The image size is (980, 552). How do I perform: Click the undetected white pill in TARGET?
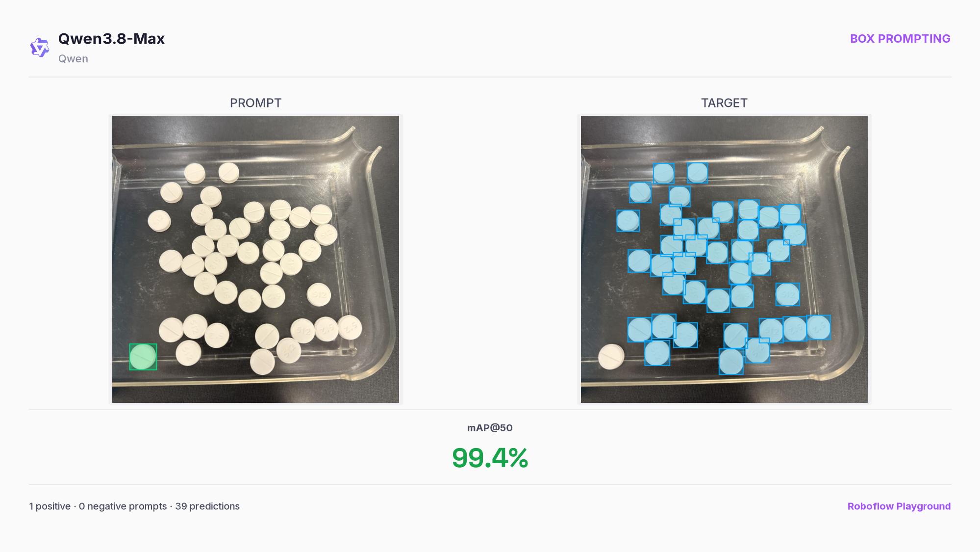point(611,356)
